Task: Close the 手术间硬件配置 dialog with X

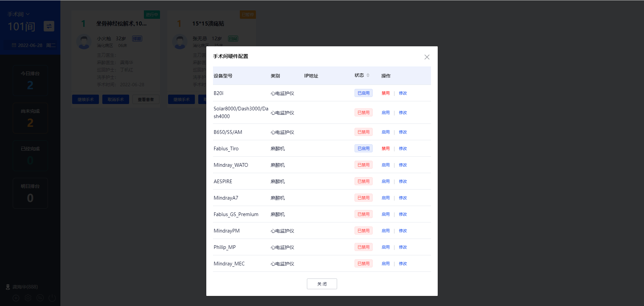Action: pos(427,57)
